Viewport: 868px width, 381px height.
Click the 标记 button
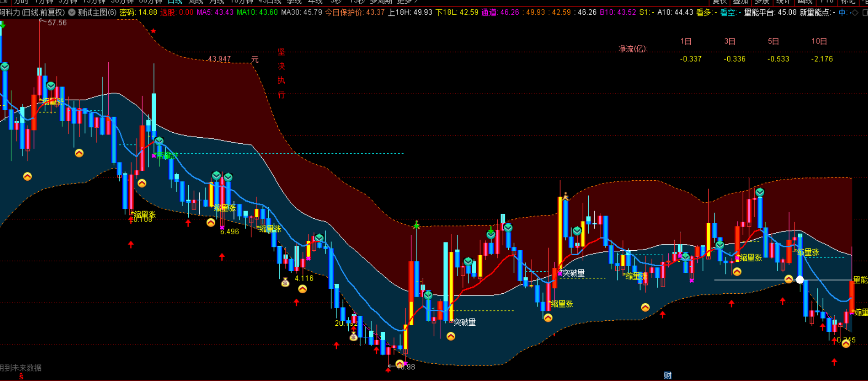(x=848, y=2)
